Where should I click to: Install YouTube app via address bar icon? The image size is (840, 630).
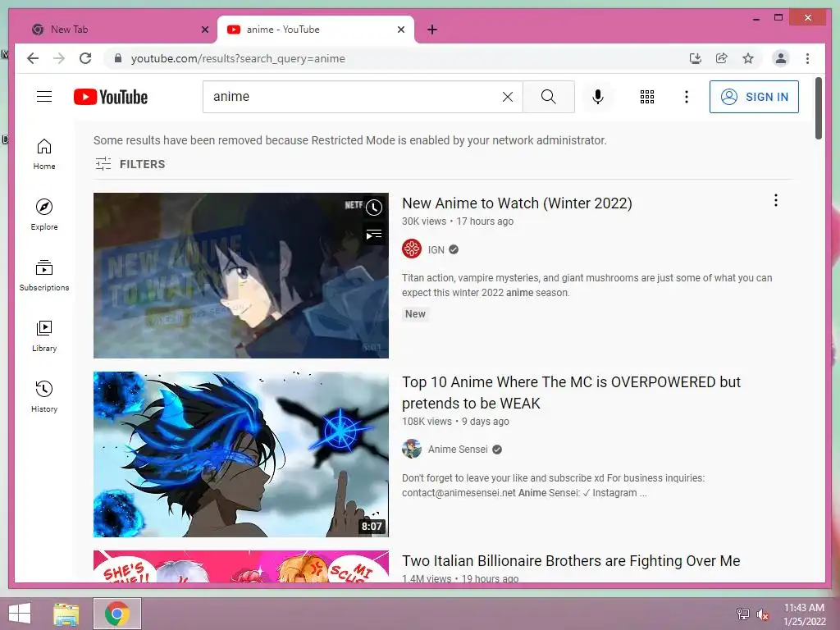click(695, 58)
